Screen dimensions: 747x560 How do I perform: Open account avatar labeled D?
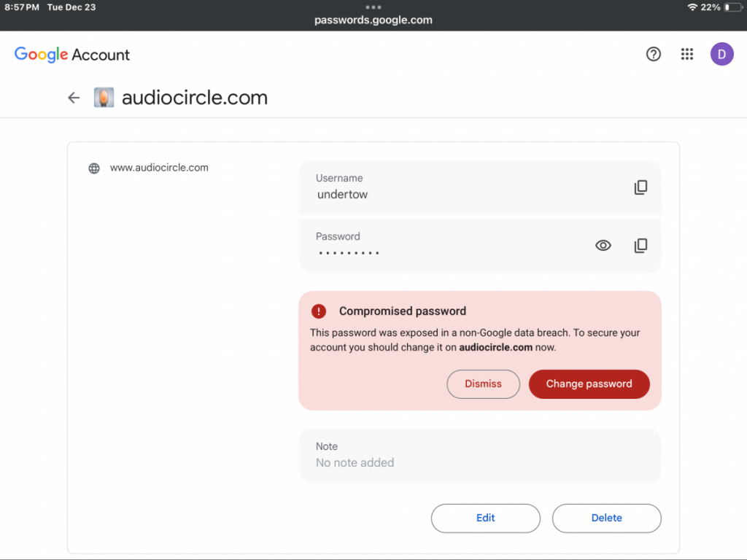(x=721, y=54)
